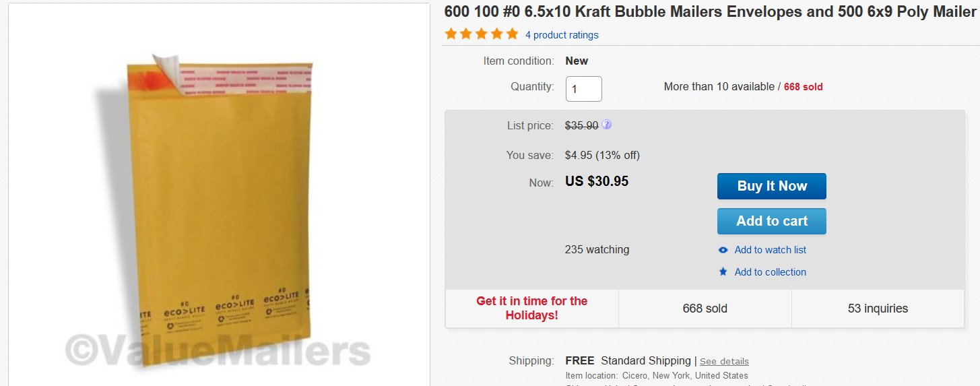Select the Get it in time for Holidays cell
Viewport: 980px width, 386px height.
(x=531, y=308)
